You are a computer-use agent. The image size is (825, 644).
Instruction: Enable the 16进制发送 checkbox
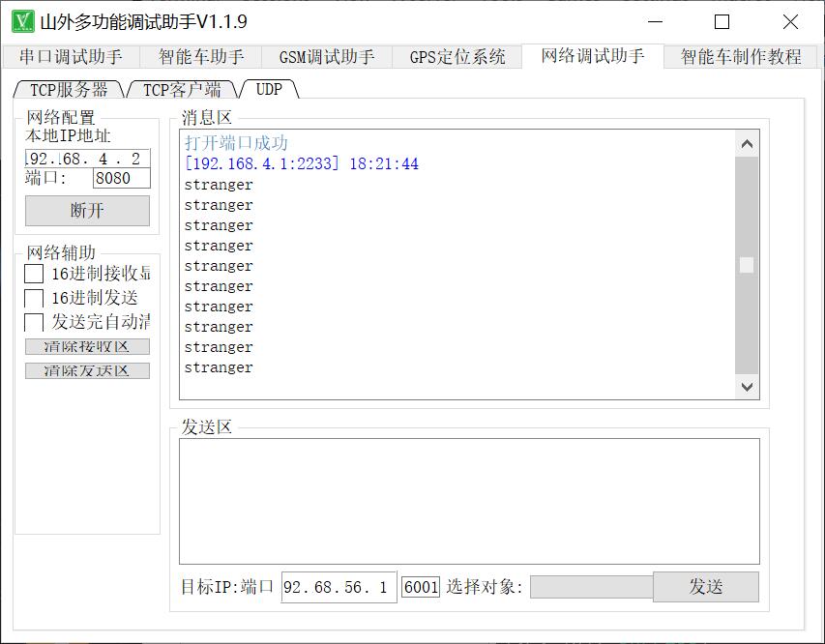(32, 298)
